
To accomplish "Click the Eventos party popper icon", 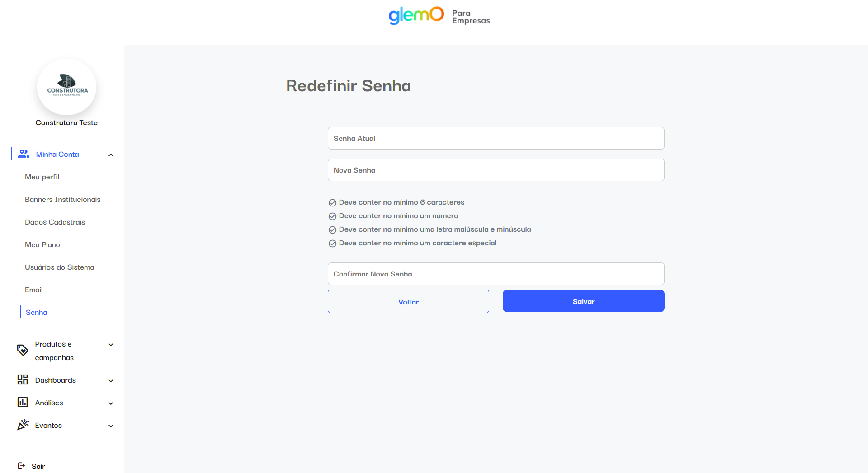I will (23, 425).
